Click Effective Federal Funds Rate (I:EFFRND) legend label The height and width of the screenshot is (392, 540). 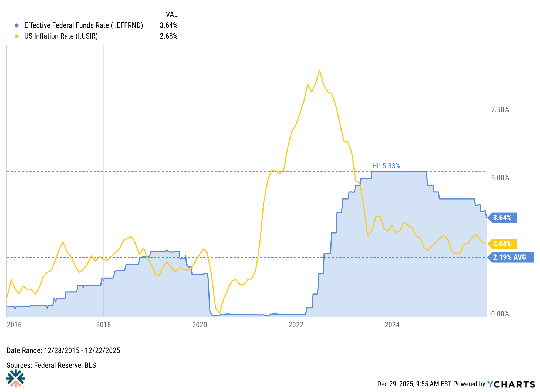coord(83,25)
